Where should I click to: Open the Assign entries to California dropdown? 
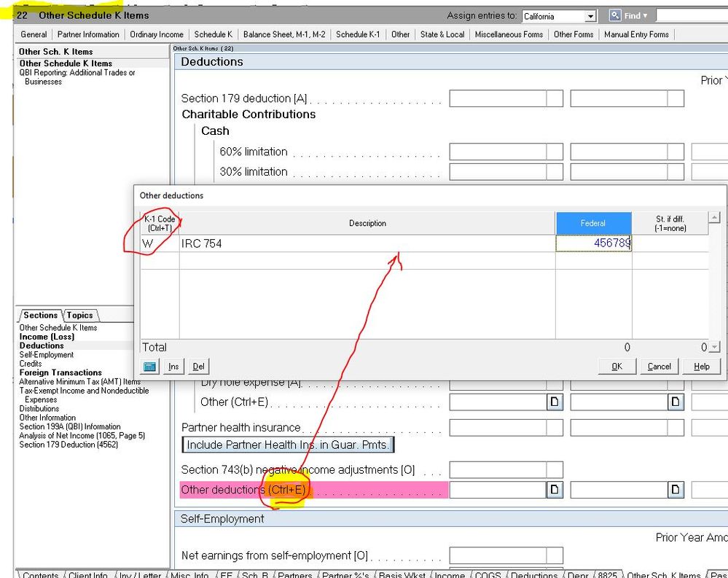(590, 16)
